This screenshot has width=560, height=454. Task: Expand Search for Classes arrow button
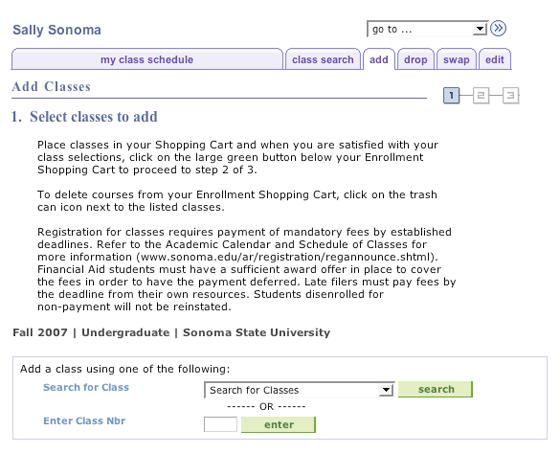pos(386,390)
